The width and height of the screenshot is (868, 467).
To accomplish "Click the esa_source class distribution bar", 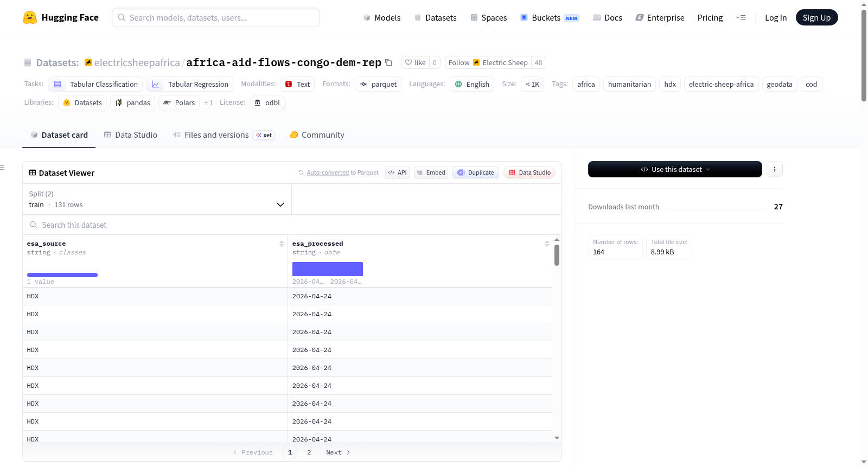I will 62,275.
